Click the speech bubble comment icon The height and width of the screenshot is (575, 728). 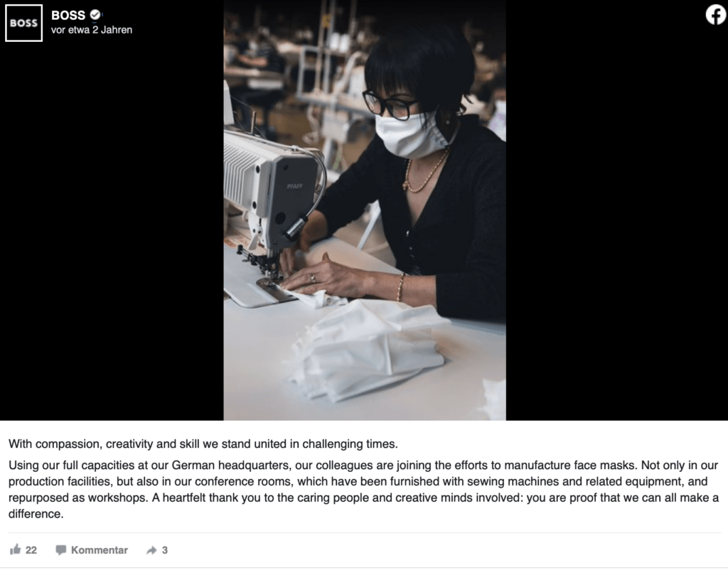tap(61, 550)
